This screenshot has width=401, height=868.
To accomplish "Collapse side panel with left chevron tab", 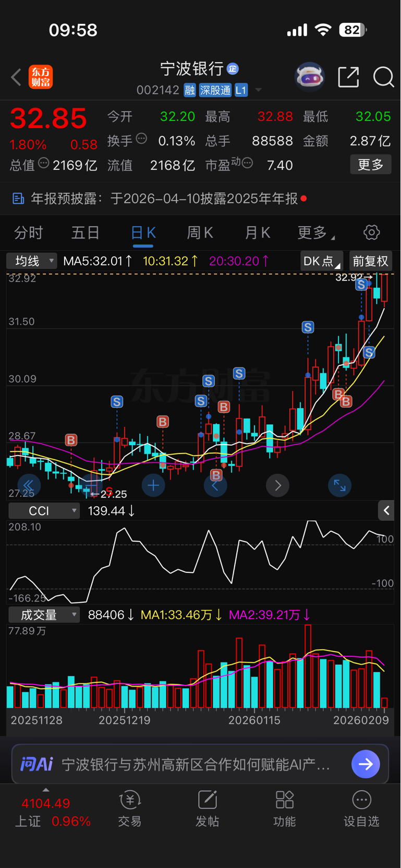I will tap(386, 510).
